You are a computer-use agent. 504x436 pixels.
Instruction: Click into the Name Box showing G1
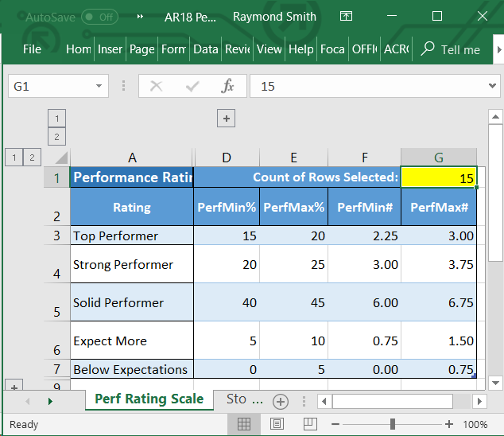[51, 86]
